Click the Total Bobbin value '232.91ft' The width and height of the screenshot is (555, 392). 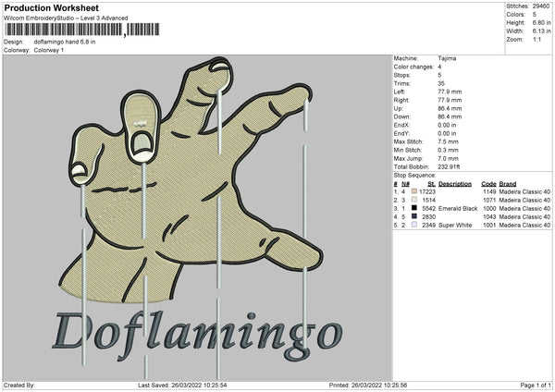[x=449, y=167]
